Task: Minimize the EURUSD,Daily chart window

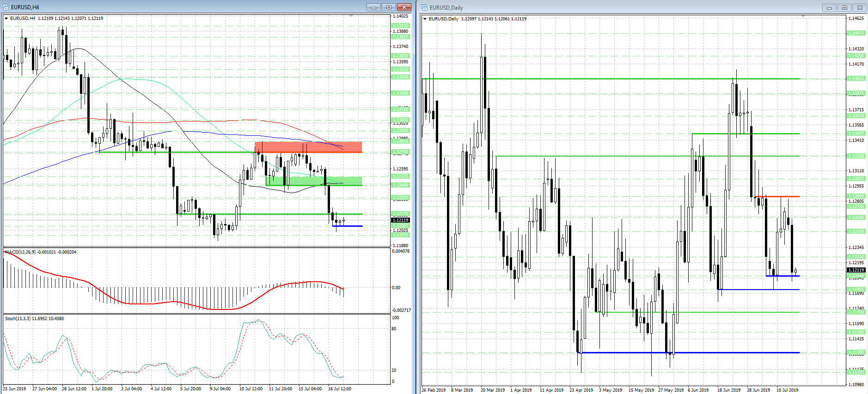Action: [x=829, y=7]
